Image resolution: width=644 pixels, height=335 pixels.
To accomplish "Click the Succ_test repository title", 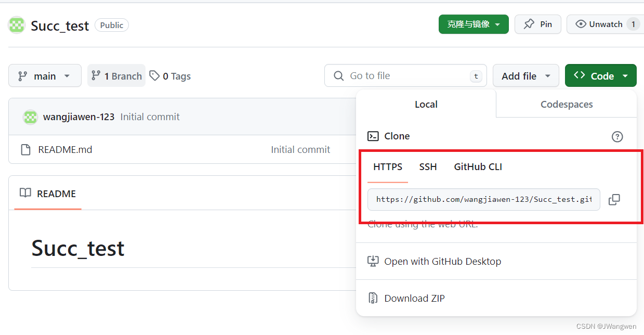I will pos(60,25).
